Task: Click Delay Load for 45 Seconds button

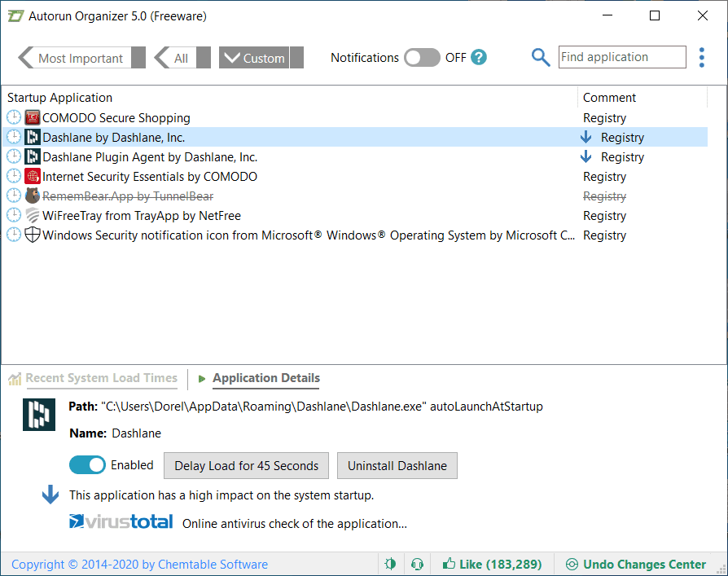Action: click(246, 465)
